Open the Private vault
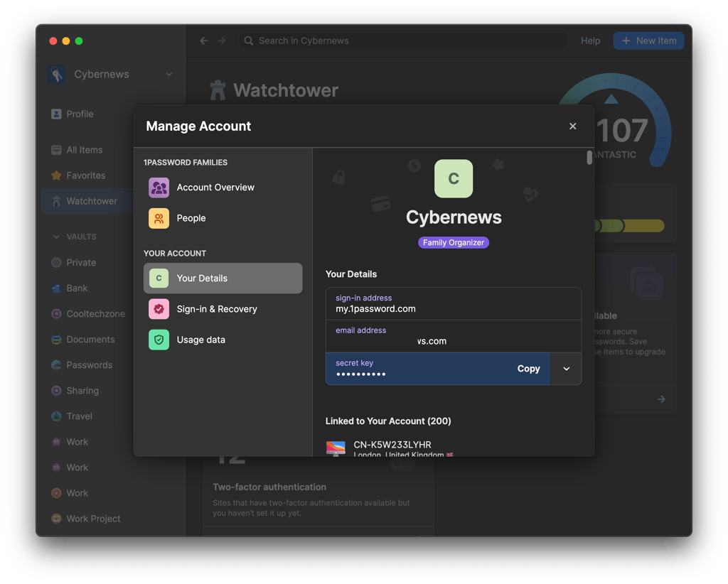The height and width of the screenshot is (584, 728). tap(81, 263)
